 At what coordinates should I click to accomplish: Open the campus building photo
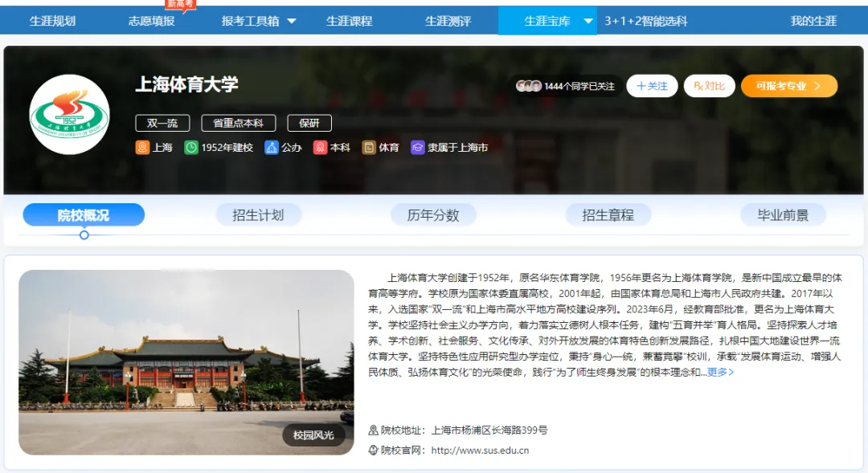(x=186, y=362)
